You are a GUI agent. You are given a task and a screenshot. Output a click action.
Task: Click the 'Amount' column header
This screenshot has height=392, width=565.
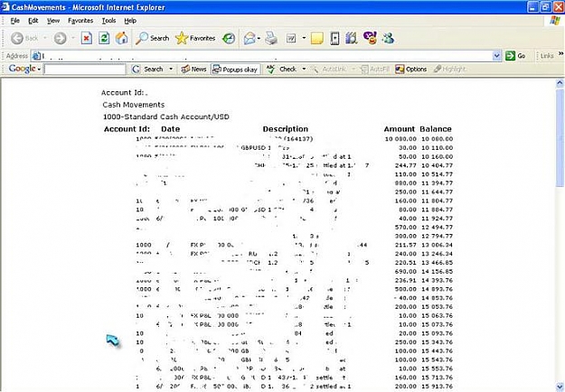pyautogui.click(x=400, y=129)
